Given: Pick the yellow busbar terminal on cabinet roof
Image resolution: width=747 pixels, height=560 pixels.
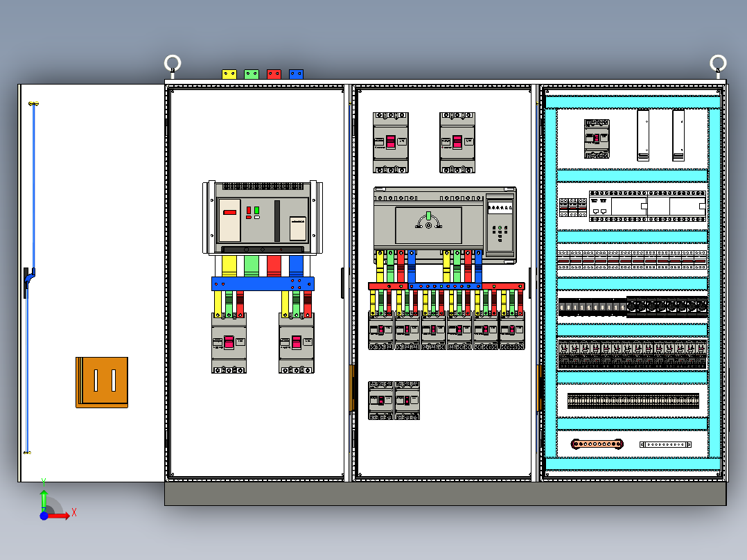Looking at the screenshot, I should click(x=229, y=74).
